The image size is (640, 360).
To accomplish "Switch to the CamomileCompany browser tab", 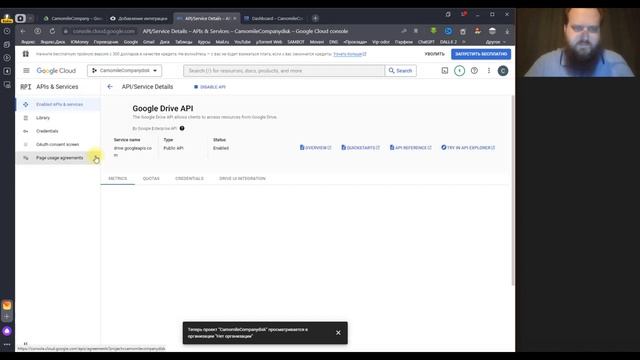I will (x=73, y=18).
